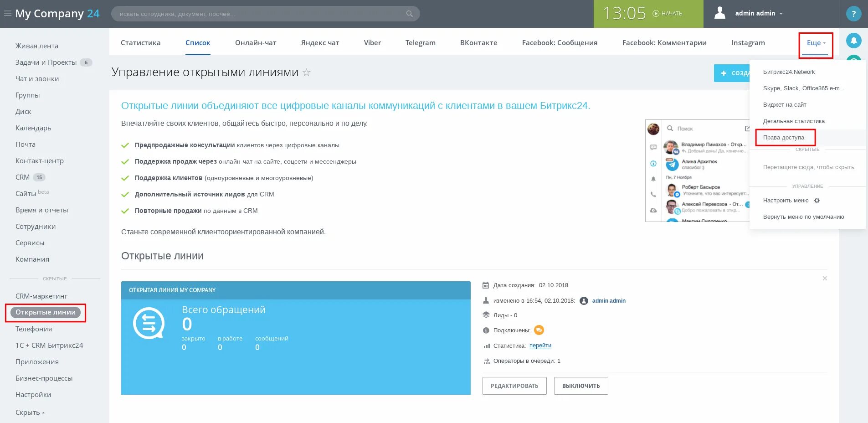868x423 pixels.
Task: Open the hamburger menu beside My Company 24
Action: [x=7, y=14]
